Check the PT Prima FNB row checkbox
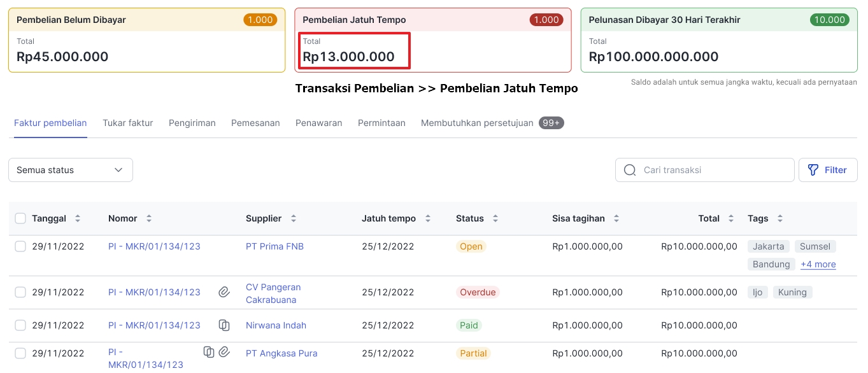The image size is (868, 373). click(20, 246)
